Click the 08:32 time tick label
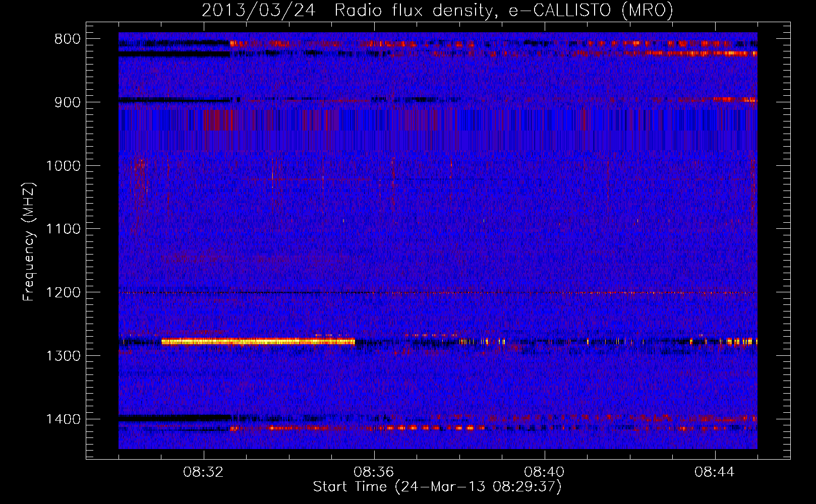The image size is (816, 504). [x=204, y=472]
